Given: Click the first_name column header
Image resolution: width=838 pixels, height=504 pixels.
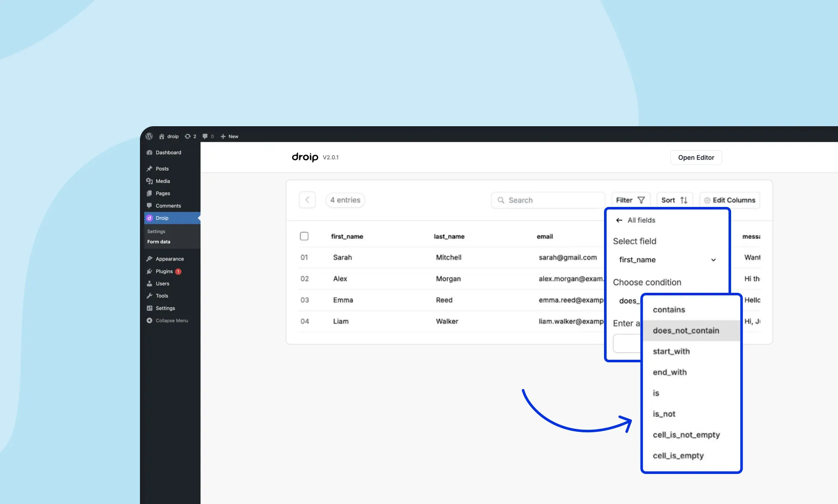Looking at the screenshot, I should click(347, 237).
